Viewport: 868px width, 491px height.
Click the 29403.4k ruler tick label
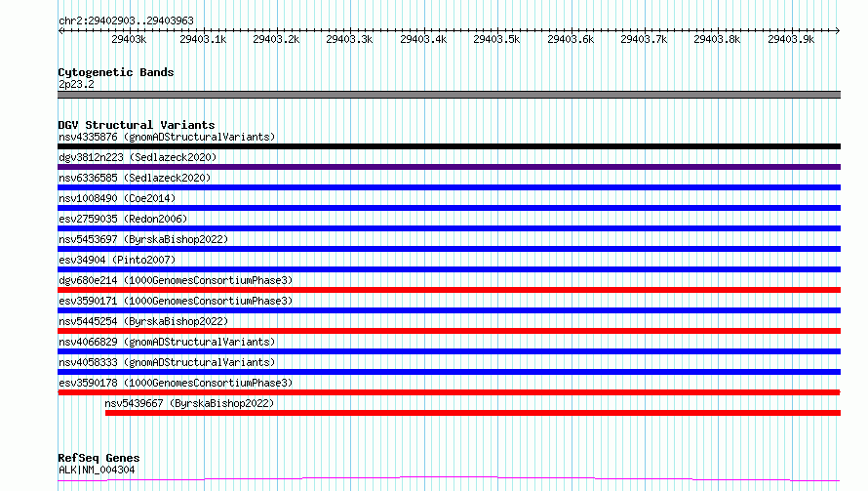point(423,39)
